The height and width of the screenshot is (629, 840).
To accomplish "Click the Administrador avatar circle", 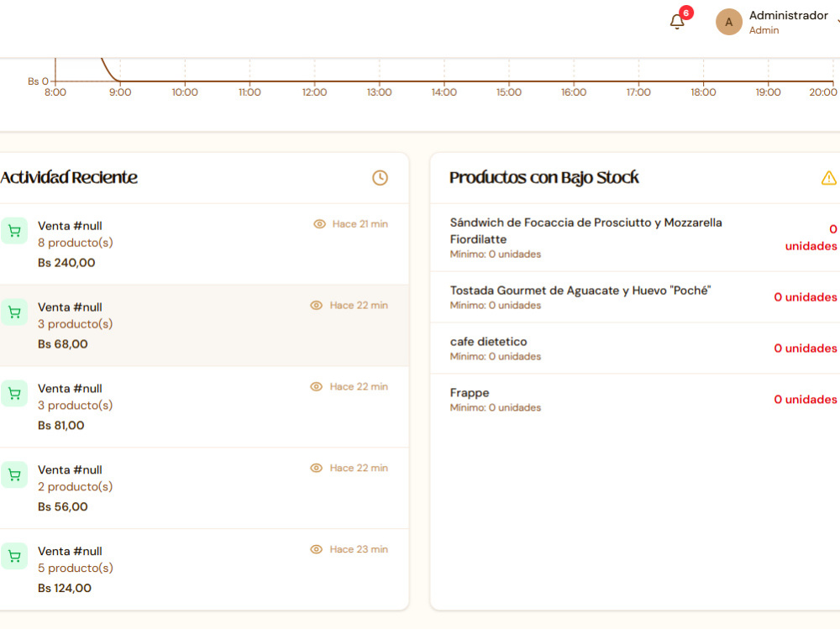I will tap(728, 22).
